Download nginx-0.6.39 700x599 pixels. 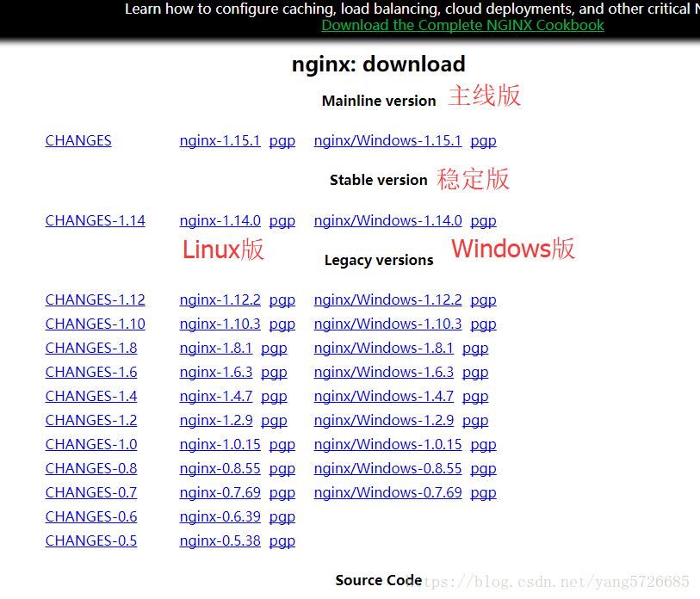(220, 517)
